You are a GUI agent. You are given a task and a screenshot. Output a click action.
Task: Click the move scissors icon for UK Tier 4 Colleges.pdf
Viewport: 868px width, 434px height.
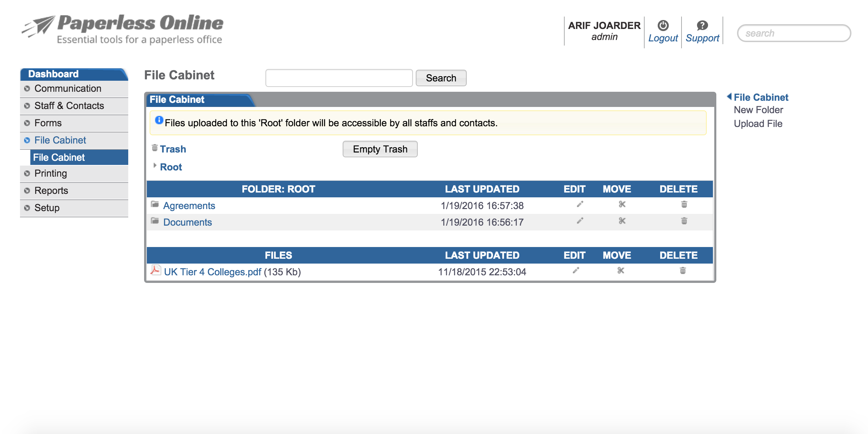(x=621, y=271)
